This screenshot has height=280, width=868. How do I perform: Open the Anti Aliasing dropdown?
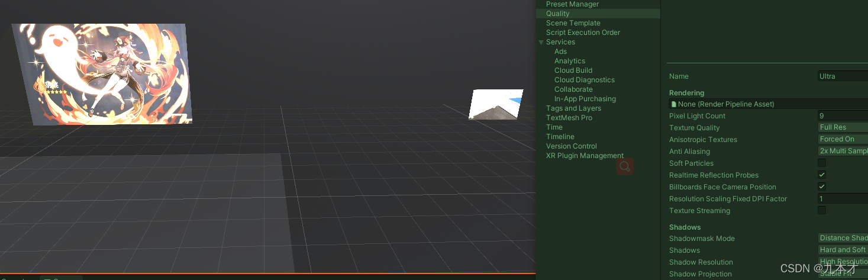pos(843,151)
